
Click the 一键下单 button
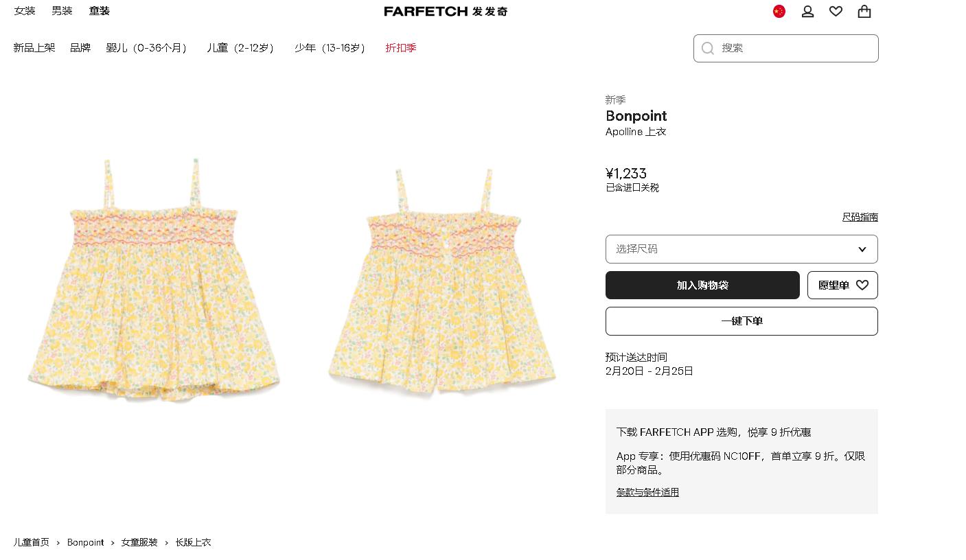pos(741,321)
